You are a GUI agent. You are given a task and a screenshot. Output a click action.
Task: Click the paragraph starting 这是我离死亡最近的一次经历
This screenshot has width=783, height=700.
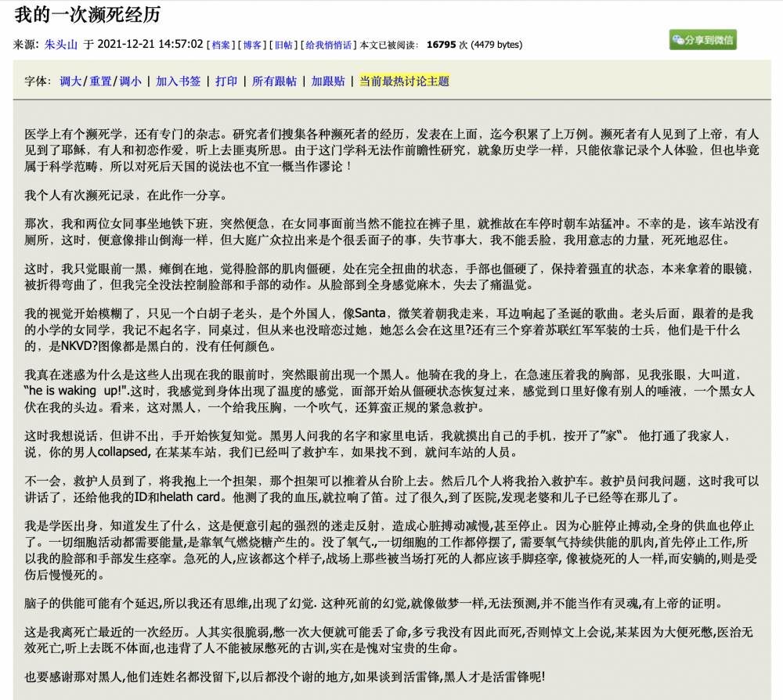[x=388, y=640]
